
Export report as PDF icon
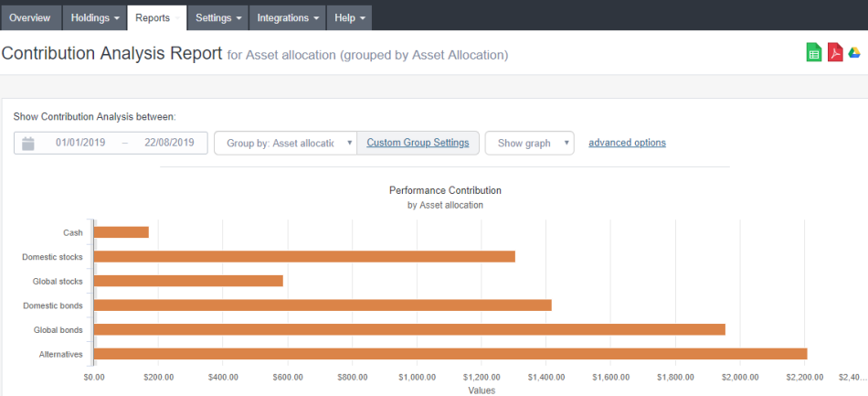pyautogui.click(x=835, y=53)
